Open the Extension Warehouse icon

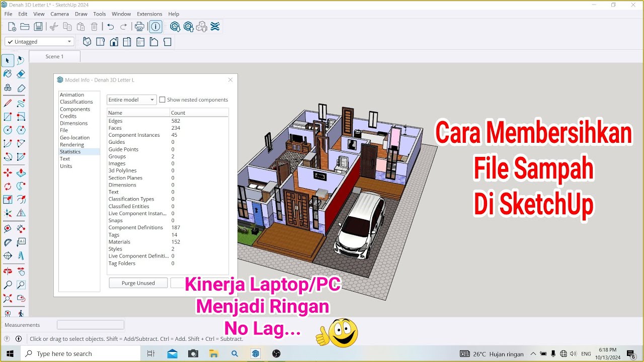[x=215, y=27]
